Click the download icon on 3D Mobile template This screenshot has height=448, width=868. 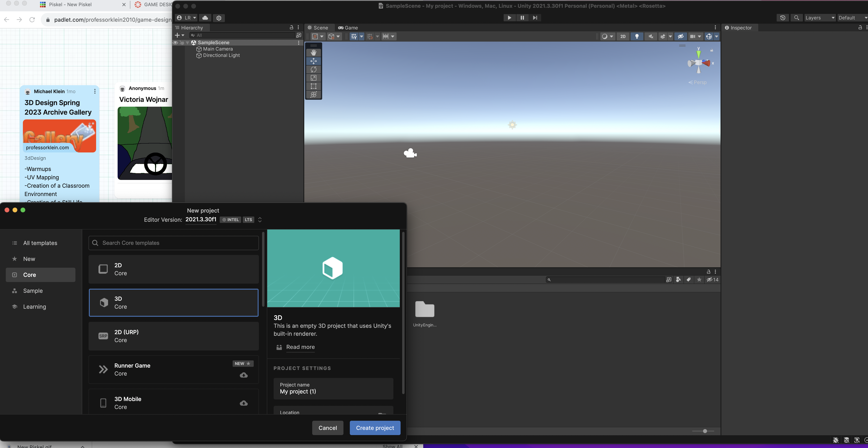point(244,403)
